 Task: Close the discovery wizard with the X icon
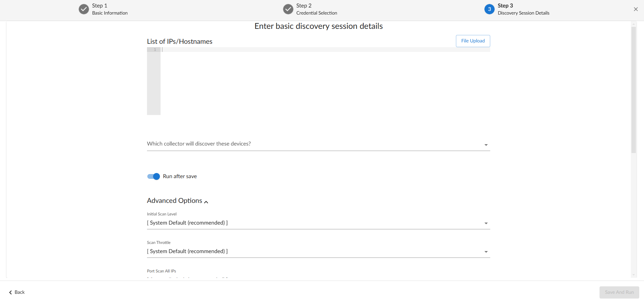(x=636, y=9)
